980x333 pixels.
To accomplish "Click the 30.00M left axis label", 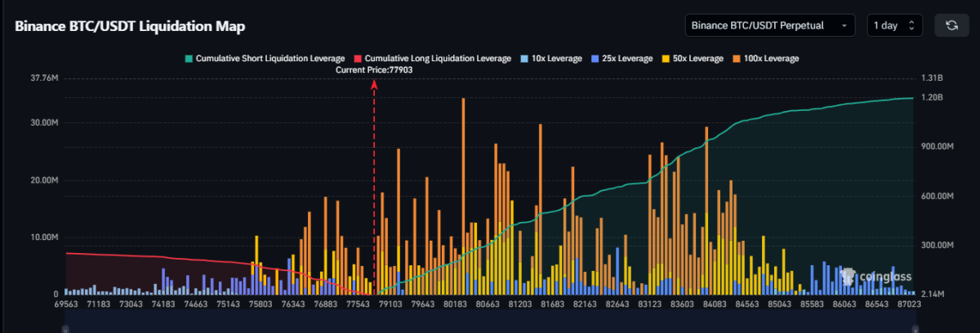I will pos(45,122).
